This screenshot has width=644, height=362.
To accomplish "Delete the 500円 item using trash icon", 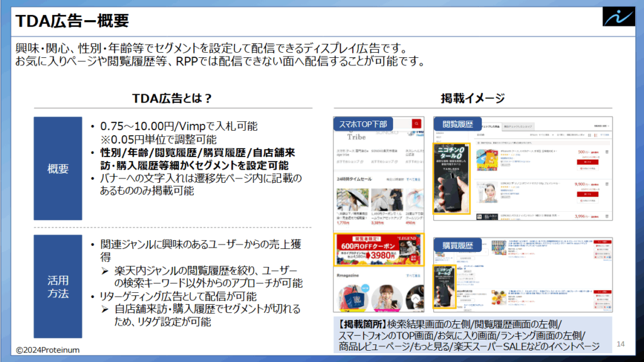I will [606, 152].
